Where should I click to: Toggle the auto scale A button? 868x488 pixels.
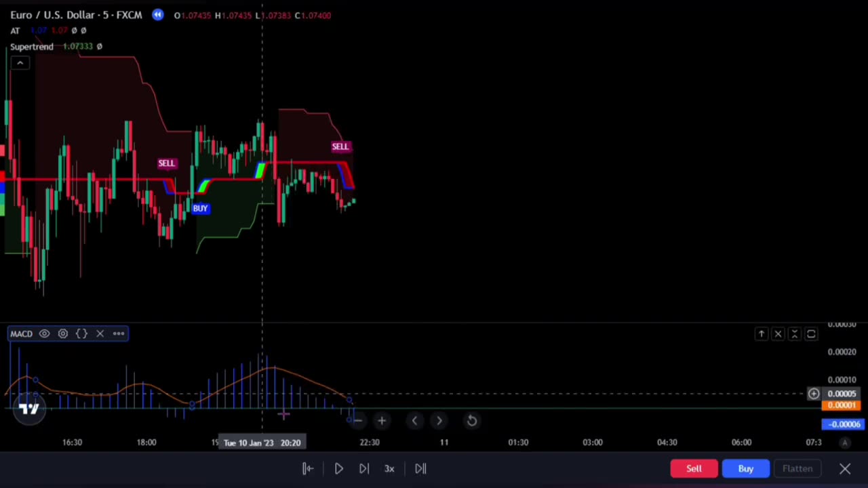pyautogui.click(x=845, y=443)
